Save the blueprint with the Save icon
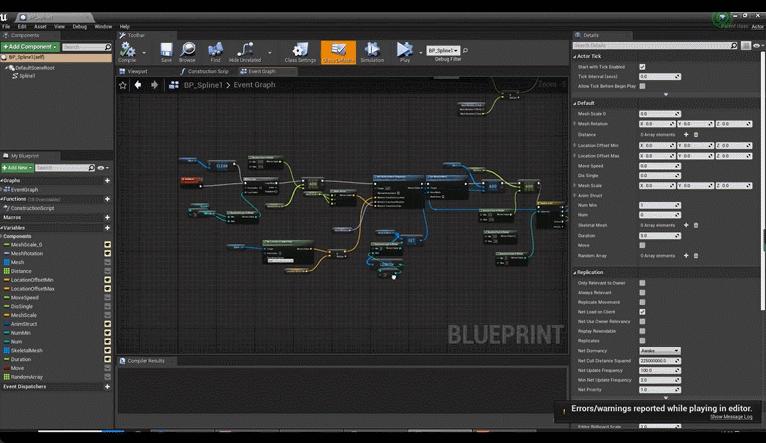This screenshot has height=443, width=766. point(166,50)
